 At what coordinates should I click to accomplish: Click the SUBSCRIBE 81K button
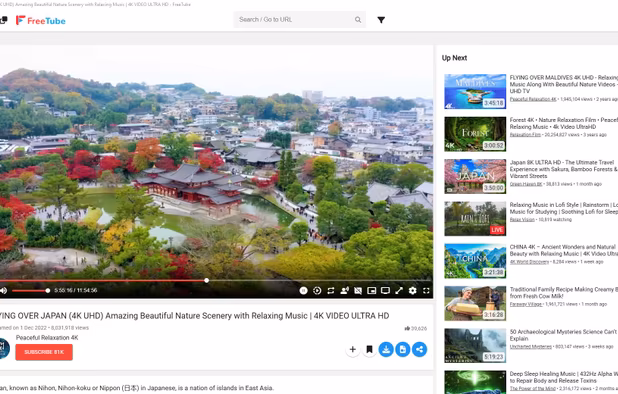coord(44,352)
